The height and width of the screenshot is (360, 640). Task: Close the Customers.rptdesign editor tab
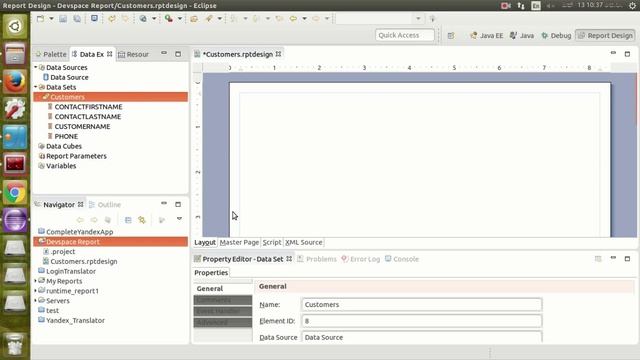click(x=278, y=54)
